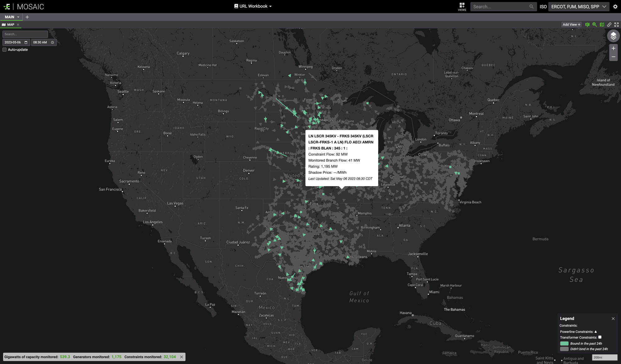Click 'Shadow Price: —/MWh' in tooltip
The image size is (621, 364).
(x=327, y=173)
